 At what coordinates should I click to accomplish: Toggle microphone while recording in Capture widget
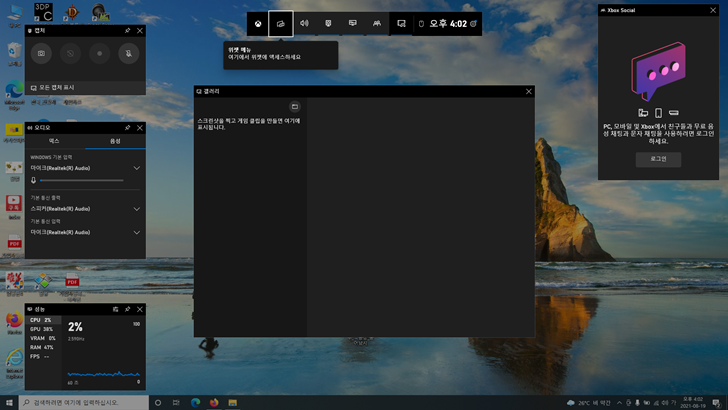point(129,53)
